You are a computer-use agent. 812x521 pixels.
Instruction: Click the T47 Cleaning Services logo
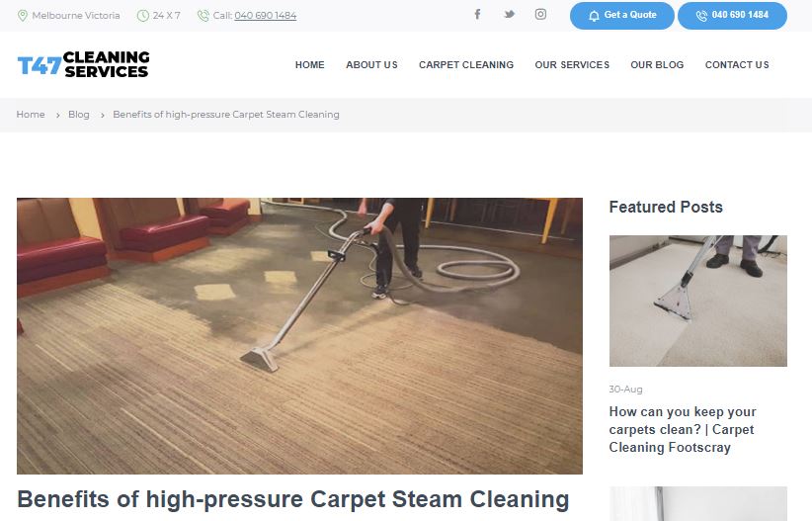point(83,65)
